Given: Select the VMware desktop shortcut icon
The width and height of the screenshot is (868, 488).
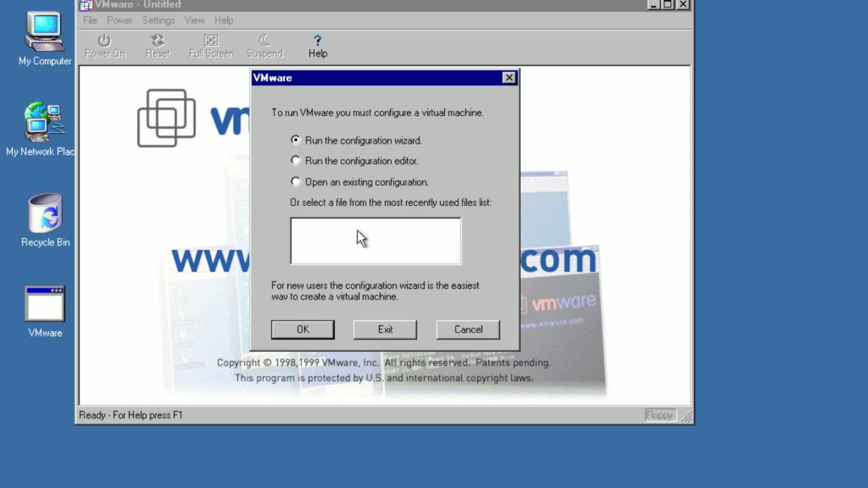Looking at the screenshot, I should [45, 312].
